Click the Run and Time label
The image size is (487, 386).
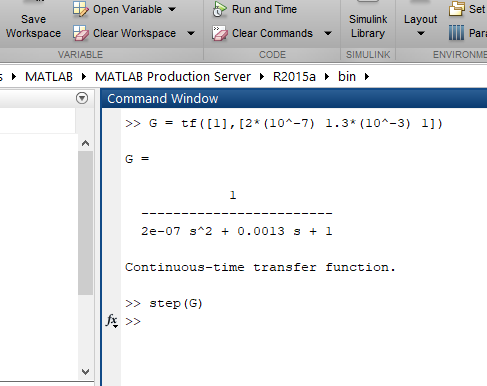(x=264, y=9)
